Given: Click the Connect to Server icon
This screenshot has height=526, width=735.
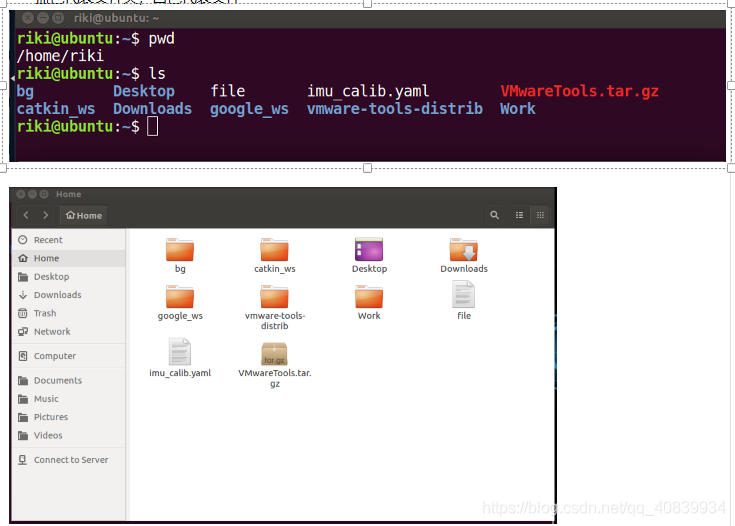Looking at the screenshot, I should coord(22,460).
